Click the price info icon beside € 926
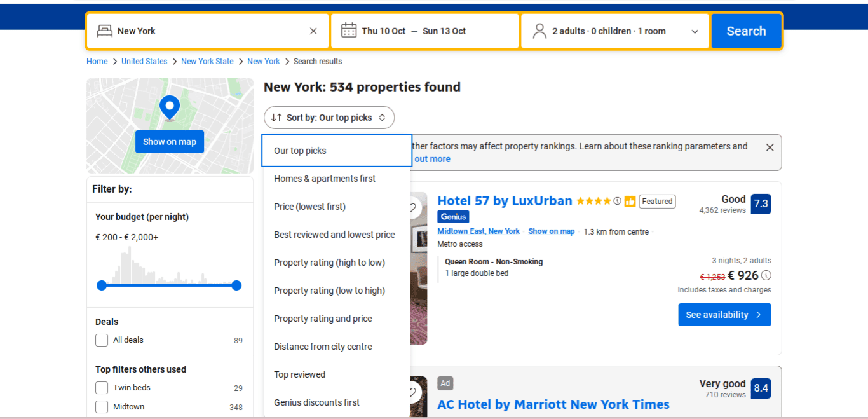Image resolution: width=868 pixels, height=419 pixels. point(766,275)
